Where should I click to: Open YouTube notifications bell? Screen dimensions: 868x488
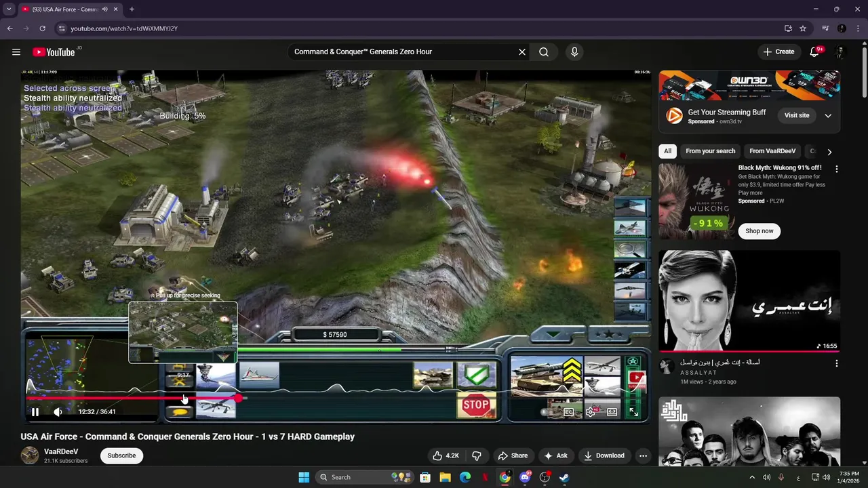(x=815, y=52)
